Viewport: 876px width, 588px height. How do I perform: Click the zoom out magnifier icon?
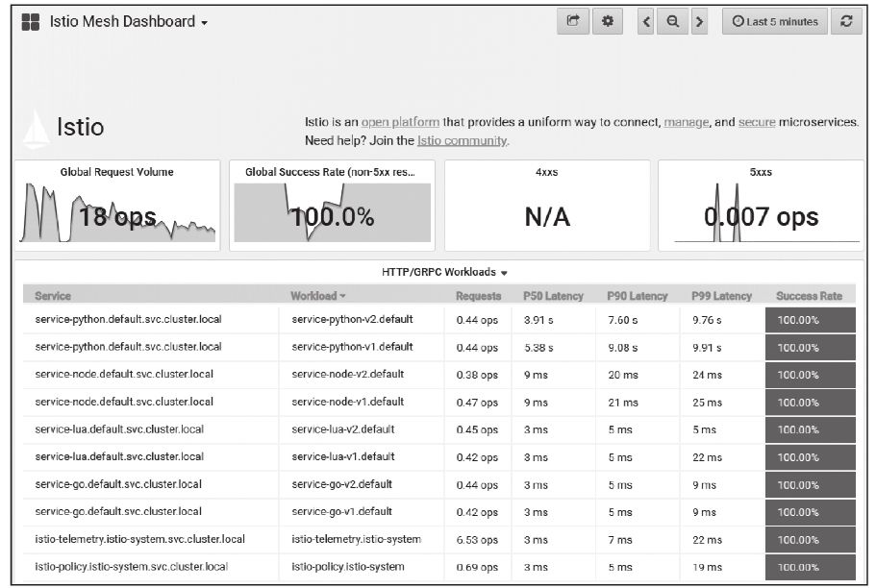[x=673, y=21]
